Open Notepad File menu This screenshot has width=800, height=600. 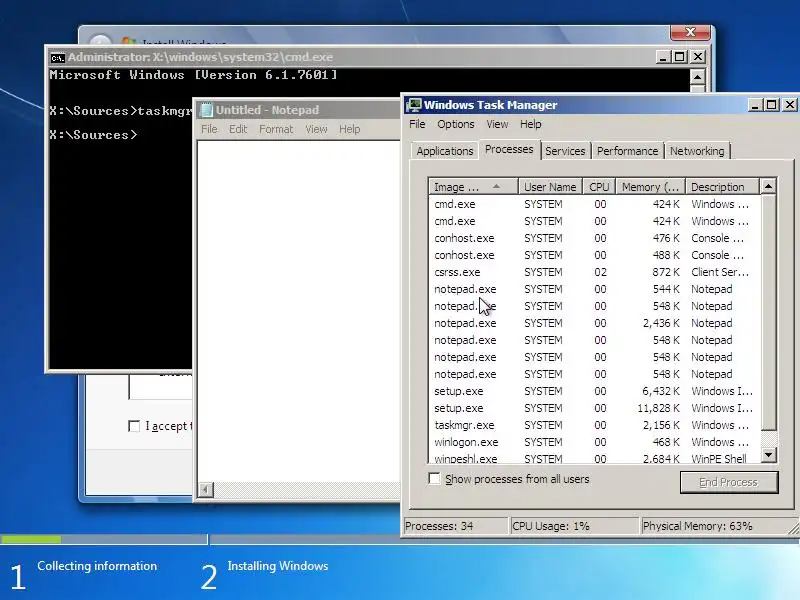point(209,129)
